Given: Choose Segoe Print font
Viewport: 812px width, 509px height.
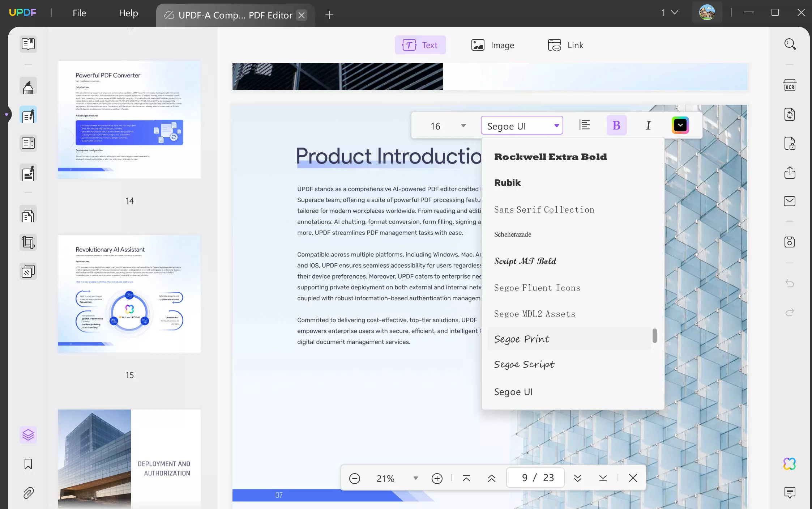Looking at the screenshot, I should click(x=569, y=339).
